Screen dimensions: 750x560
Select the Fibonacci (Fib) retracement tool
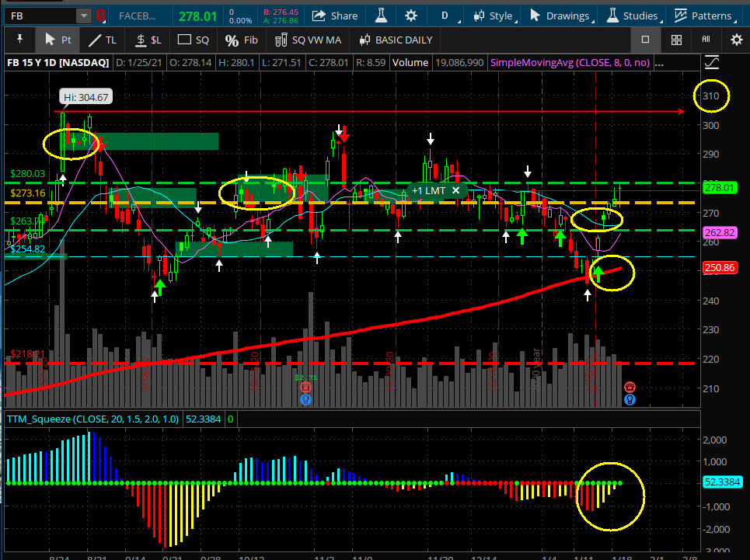point(241,40)
